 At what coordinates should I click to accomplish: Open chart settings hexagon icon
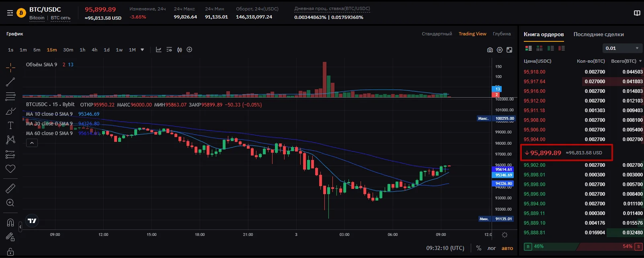(500, 50)
